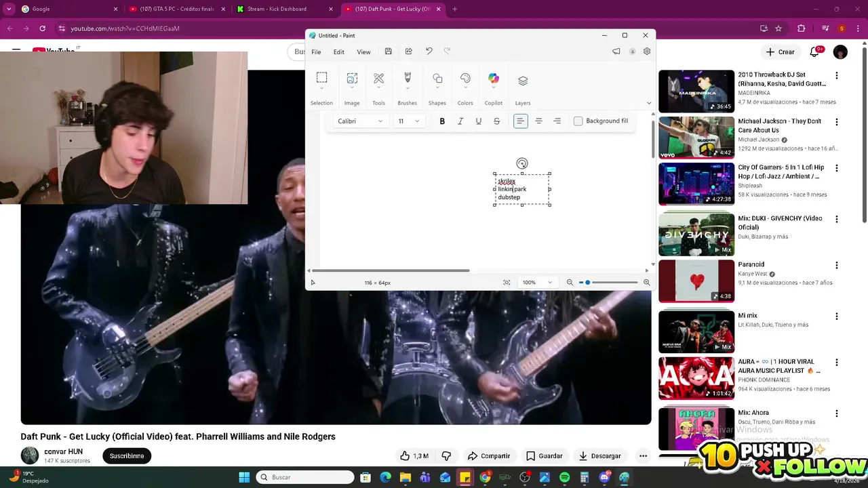The width and height of the screenshot is (868, 488).
Task: Click the fit-to-window icon in Paint status bar
Action: (x=507, y=283)
